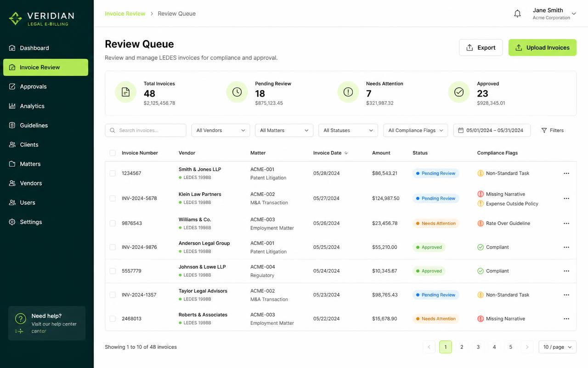
Task: Go to page 2 of invoices
Action: (x=462, y=347)
